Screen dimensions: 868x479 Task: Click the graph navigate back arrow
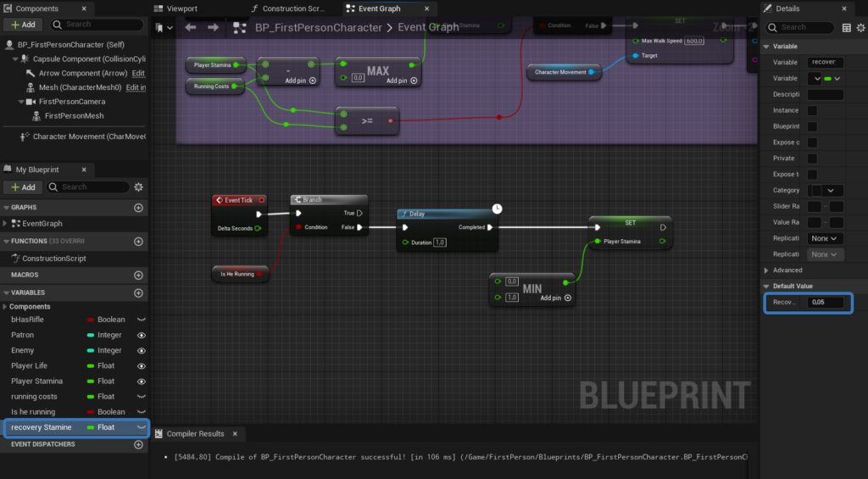click(x=191, y=27)
